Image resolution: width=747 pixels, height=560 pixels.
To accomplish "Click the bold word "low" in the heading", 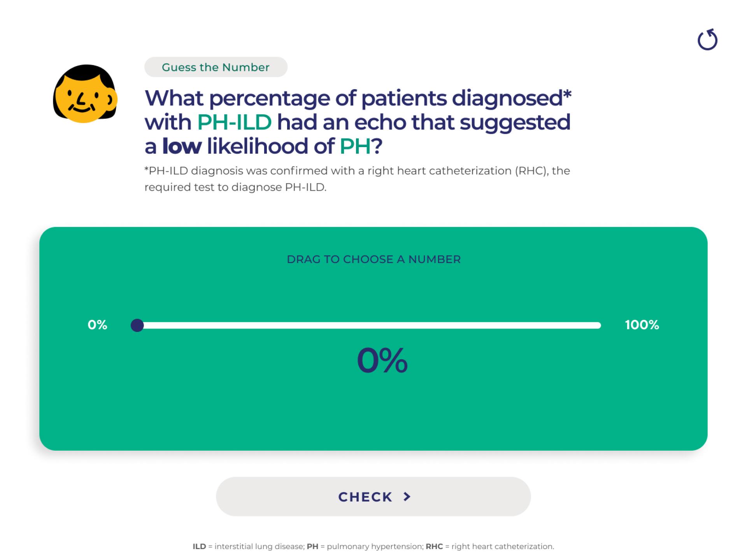I will [x=182, y=146].
